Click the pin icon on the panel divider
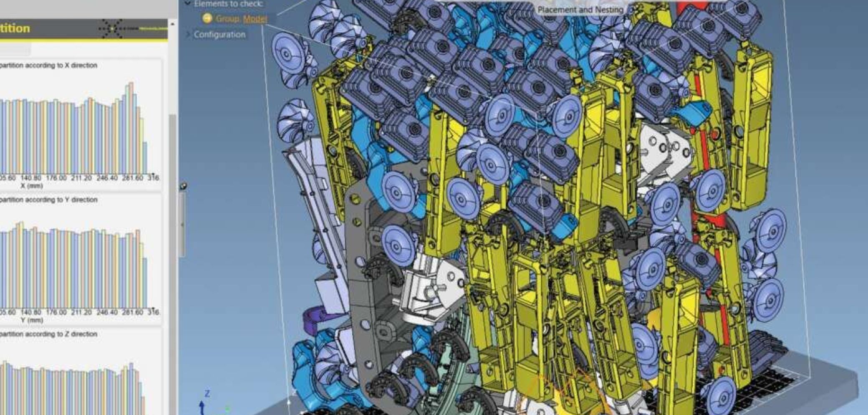The width and height of the screenshot is (868, 415). pyautogui.click(x=183, y=186)
